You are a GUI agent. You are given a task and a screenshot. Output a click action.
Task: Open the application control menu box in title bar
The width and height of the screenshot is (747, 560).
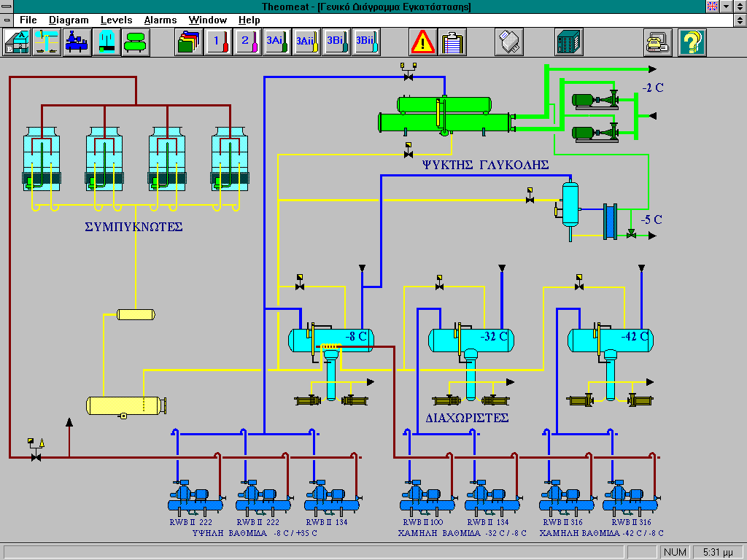tap(7, 7)
